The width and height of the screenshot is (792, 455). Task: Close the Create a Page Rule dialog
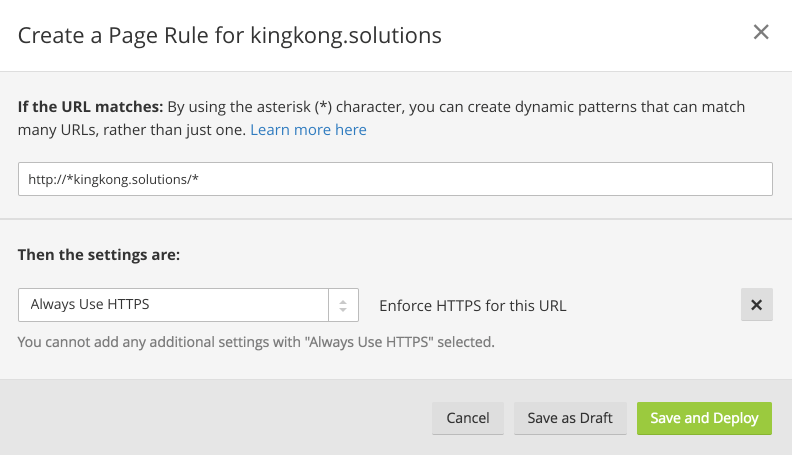pos(761,32)
